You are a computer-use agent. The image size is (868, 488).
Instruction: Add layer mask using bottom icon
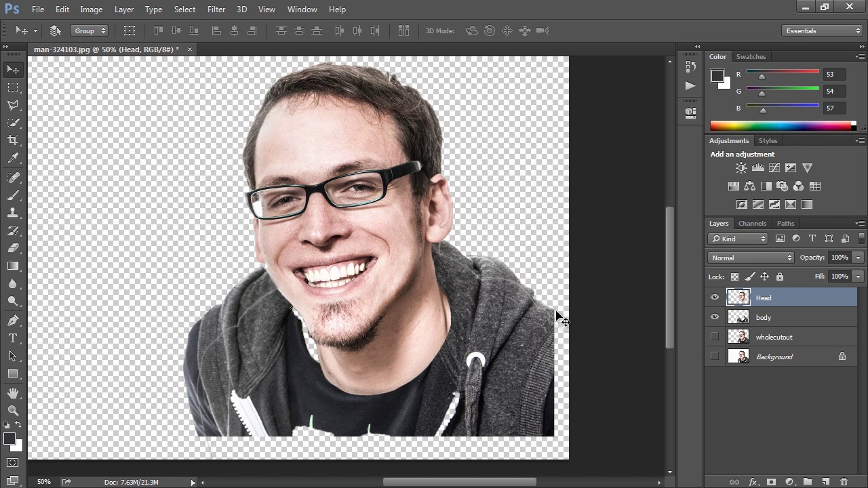[x=771, y=482]
